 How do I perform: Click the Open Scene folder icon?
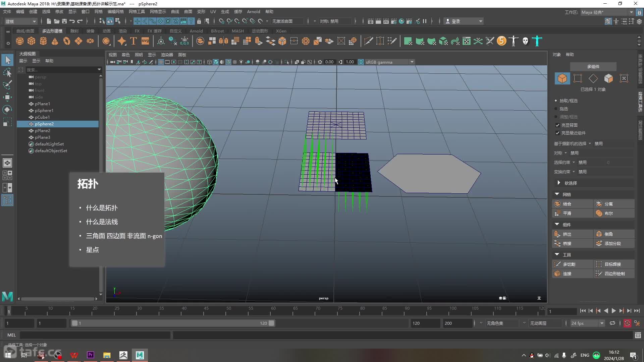pos(57,21)
